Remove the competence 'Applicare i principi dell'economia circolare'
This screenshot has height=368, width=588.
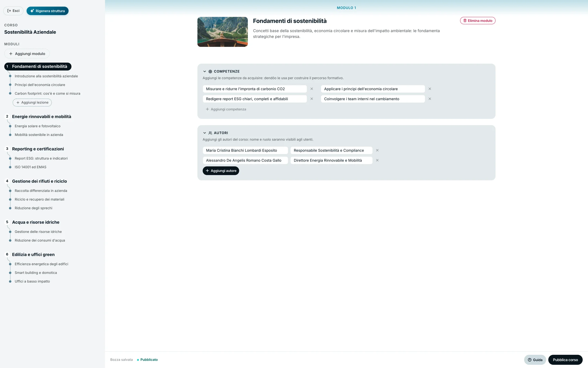430,89
